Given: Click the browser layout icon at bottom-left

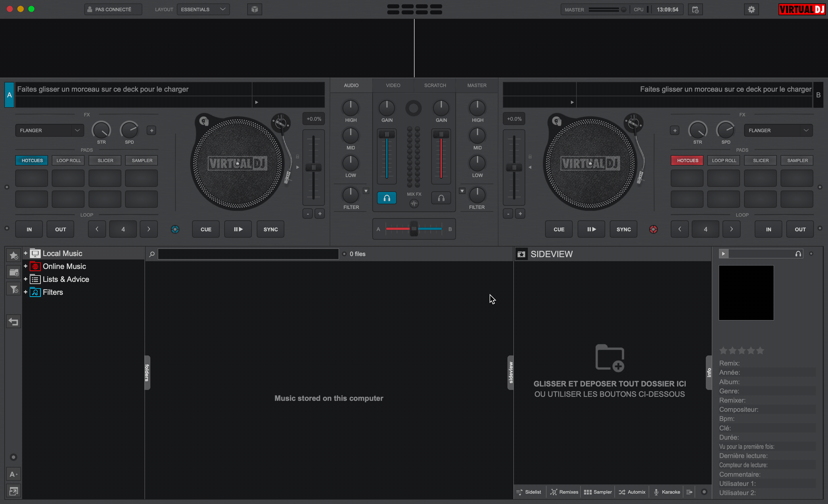Looking at the screenshot, I should (14, 491).
